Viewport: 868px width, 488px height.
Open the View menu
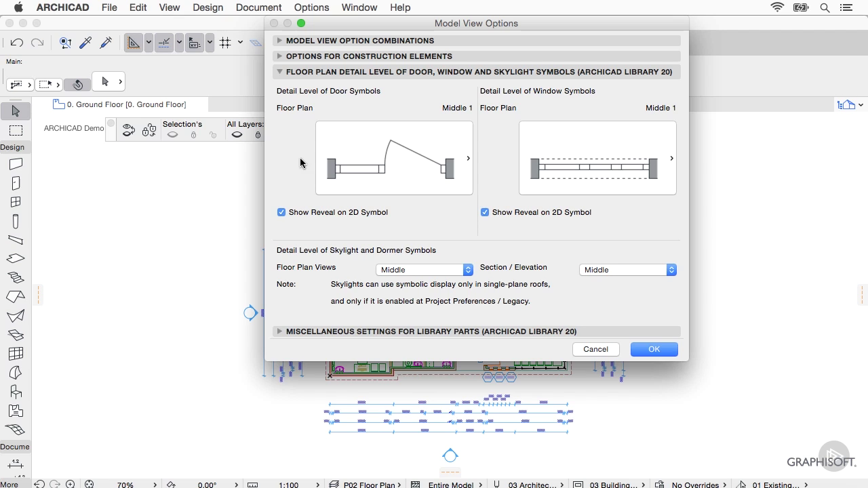pos(170,7)
